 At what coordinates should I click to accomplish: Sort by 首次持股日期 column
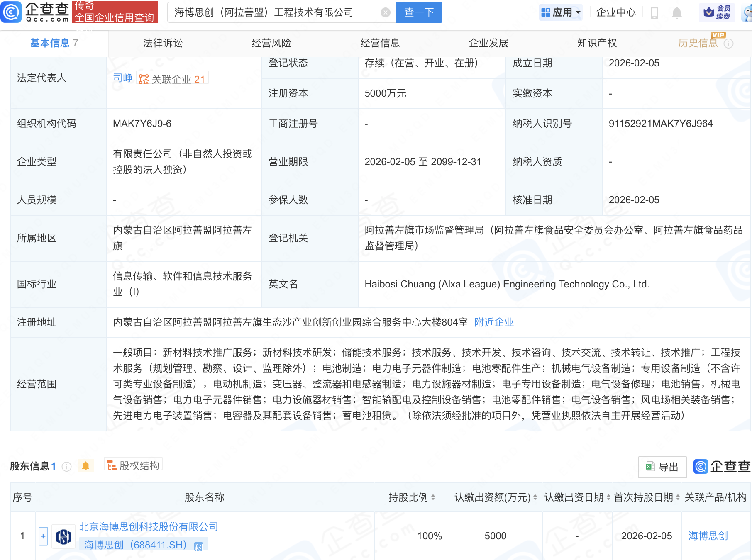(x=678, y=497)
